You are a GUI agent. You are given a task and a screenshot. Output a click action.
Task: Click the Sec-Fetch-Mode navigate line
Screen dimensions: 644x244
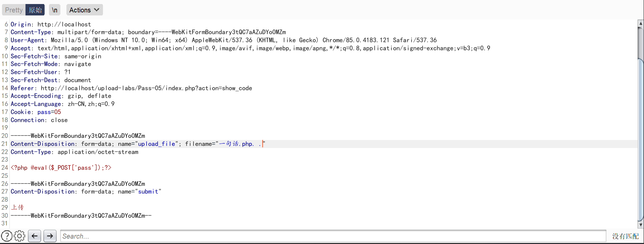51,64
